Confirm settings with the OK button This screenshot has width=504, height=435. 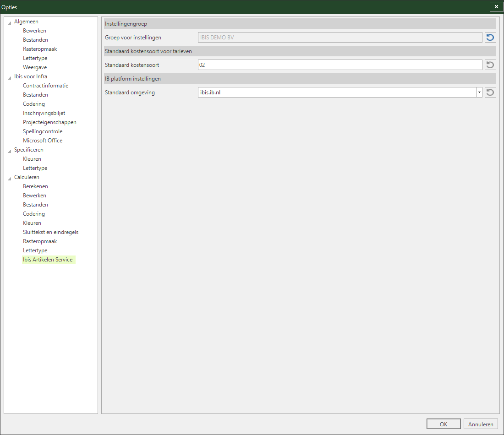click(444, 424)
